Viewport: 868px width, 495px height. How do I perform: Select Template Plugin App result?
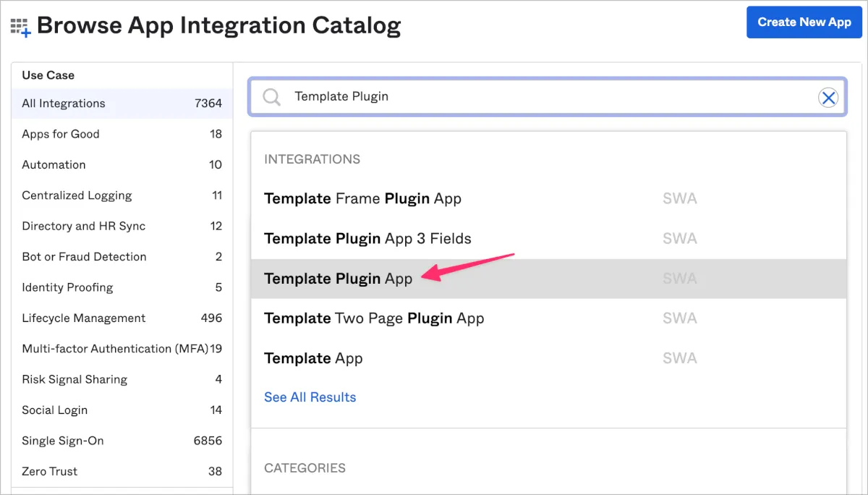(338, 279)
